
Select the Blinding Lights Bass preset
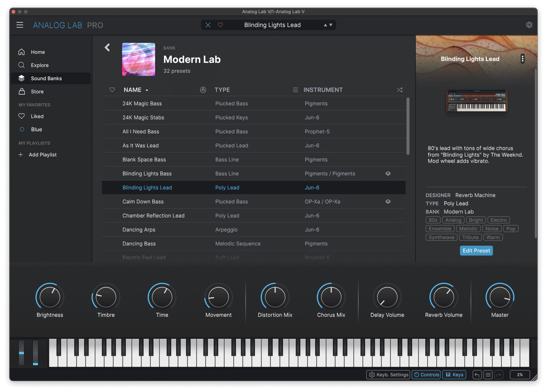click(x=254, y=174)
